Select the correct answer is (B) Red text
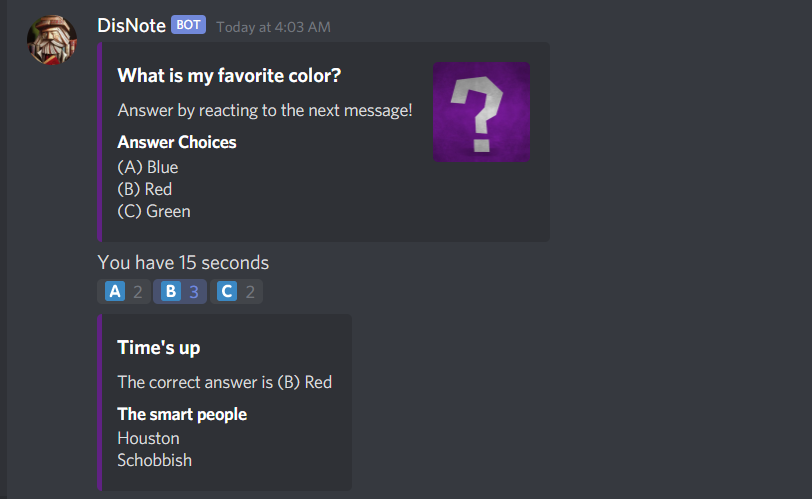Screen dimensions: 812x499 point(224,382)
